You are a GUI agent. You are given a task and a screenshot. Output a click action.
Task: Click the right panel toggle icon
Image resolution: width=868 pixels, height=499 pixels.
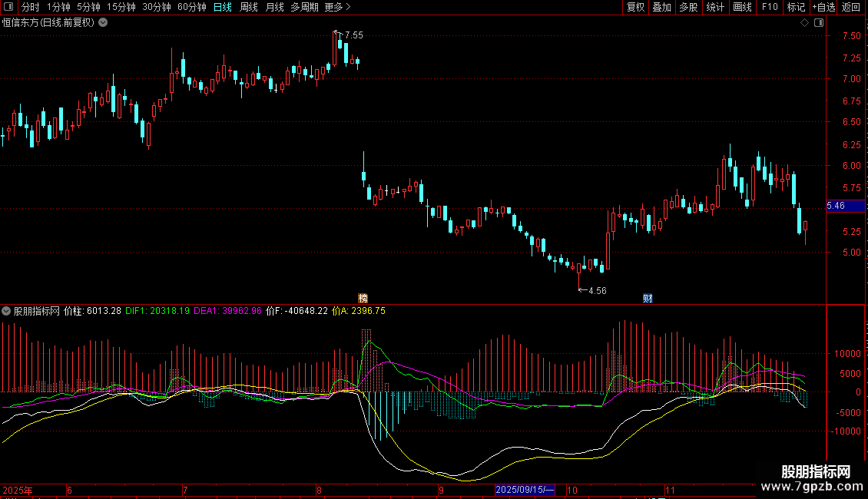coord(819,22)
